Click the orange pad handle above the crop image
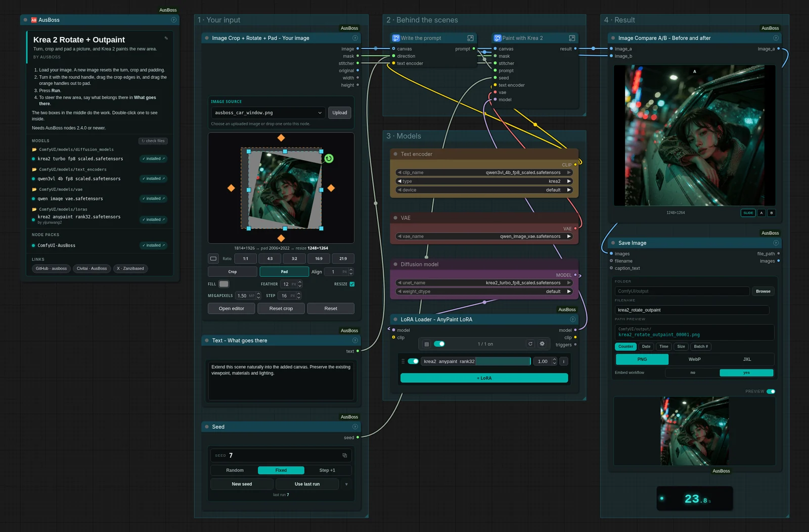Image resolution: width=809 pixels, height=532 pixels. [x=281, y=138]
